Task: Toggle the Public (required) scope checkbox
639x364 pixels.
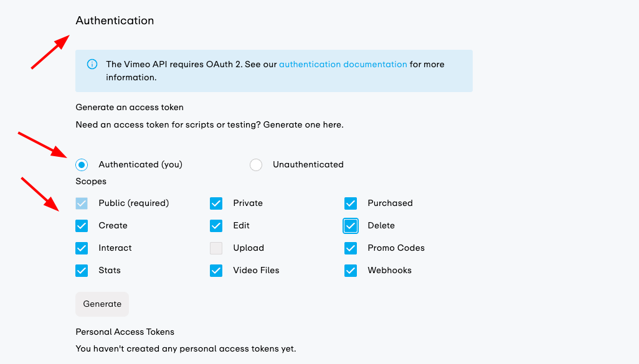Action: tap(82, 203)
